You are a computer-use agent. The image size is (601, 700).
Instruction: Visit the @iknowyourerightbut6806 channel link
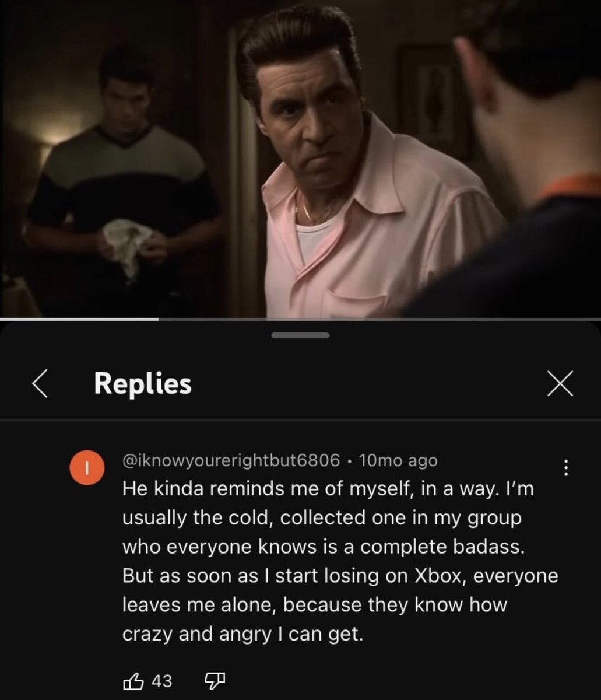(231, 460)
